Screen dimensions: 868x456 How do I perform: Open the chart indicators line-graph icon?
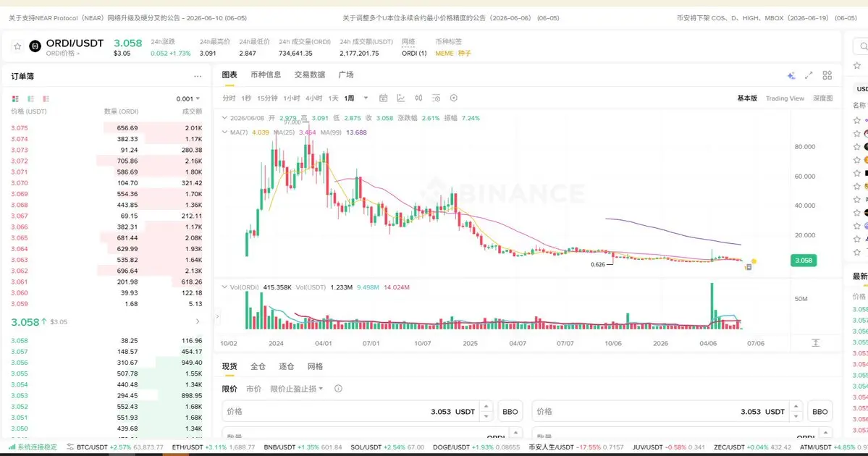(401, 98)
